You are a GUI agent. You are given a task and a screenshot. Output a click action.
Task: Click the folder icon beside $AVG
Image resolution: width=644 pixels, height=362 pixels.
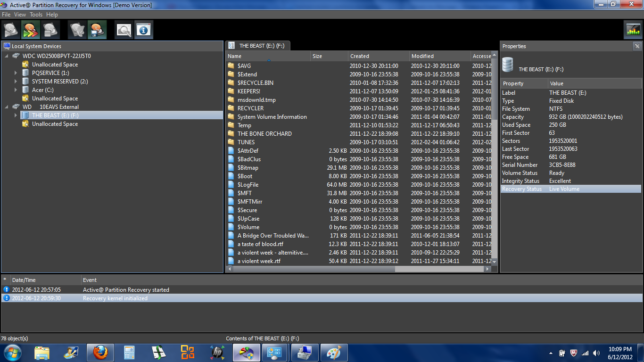click(x=231, y=66)
